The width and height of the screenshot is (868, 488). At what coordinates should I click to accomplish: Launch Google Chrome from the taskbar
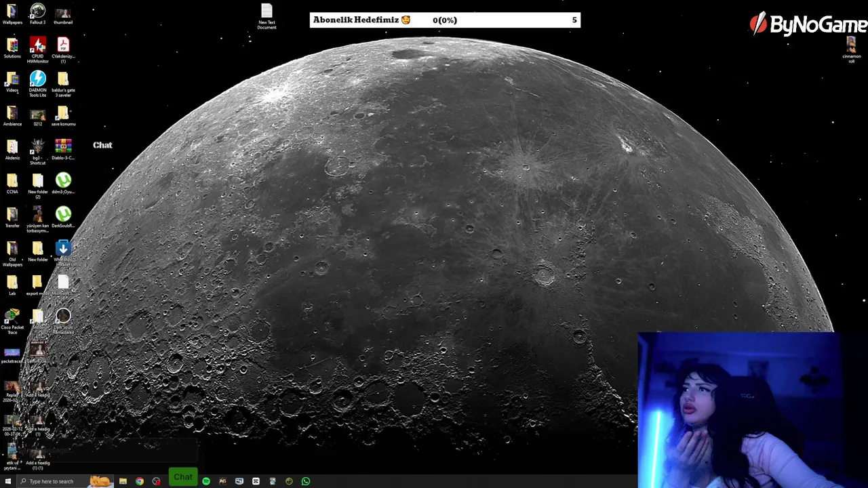140,481
